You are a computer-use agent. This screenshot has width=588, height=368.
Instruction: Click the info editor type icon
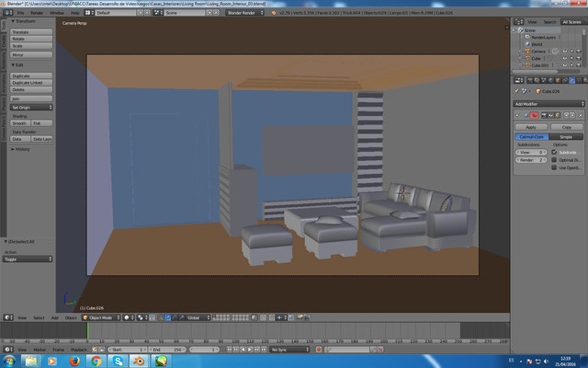[8, 13]
